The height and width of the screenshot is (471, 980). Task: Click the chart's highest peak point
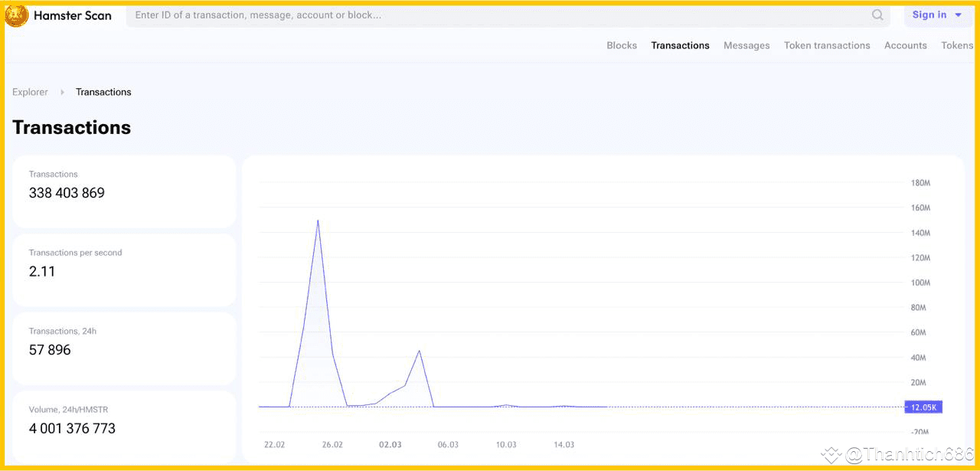318,221
